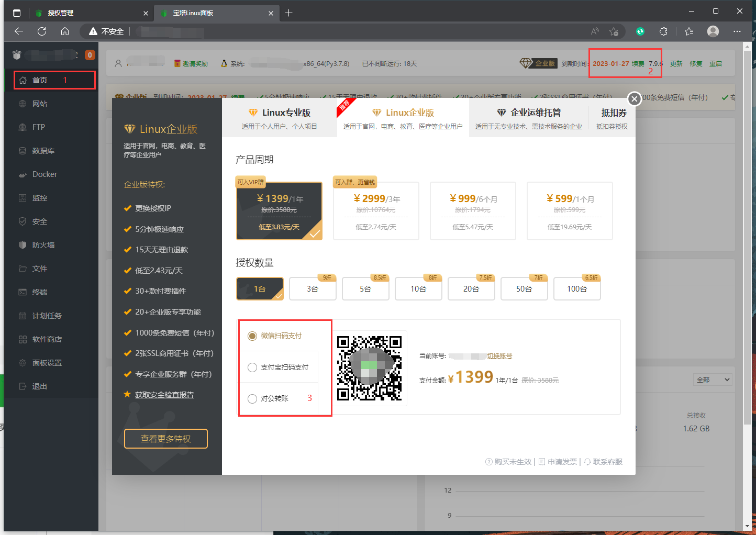Select the ¥1399/1年 product cycle
The height and width of the screenshot is (535, 756).
[279, 211]
